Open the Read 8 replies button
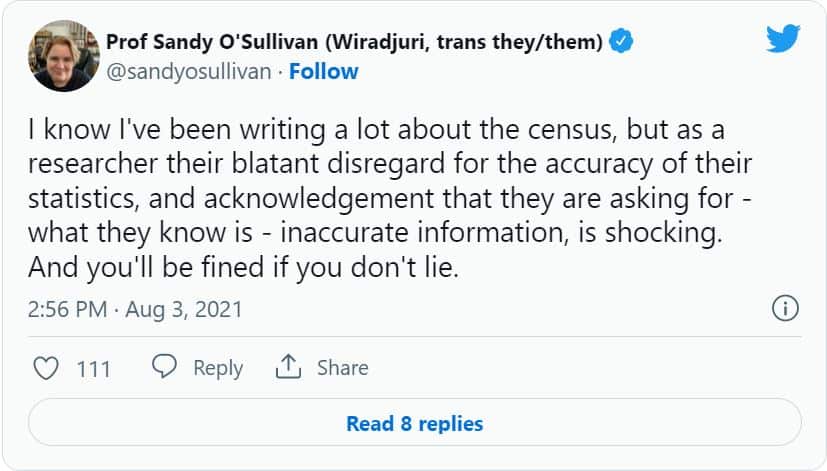This screenshot has width=827, height=471. (x=414, y=423)
